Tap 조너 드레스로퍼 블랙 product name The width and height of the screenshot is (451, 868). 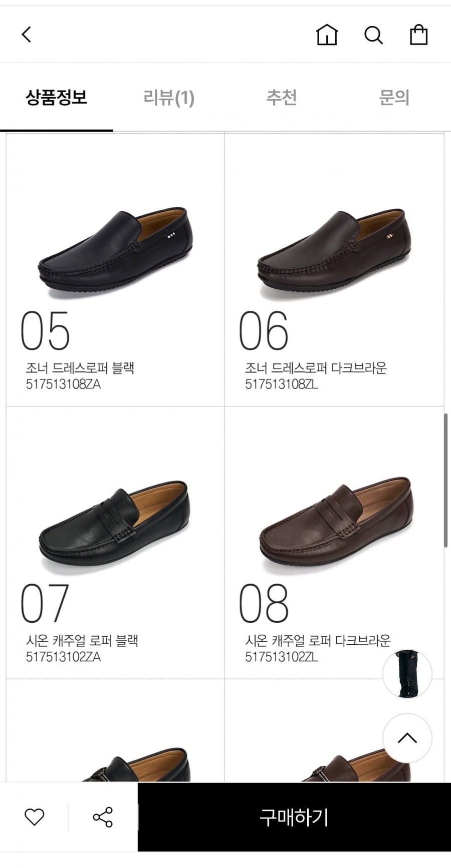(x=80, y=368)
